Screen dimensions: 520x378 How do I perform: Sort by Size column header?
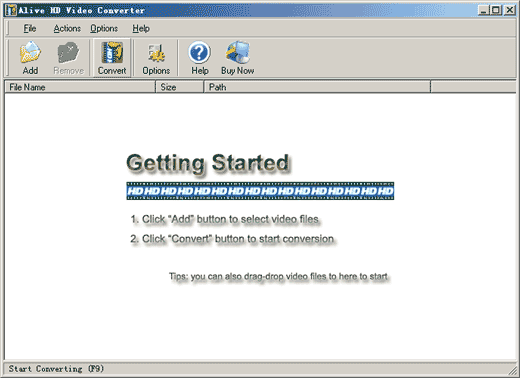(x=180, y=87)
